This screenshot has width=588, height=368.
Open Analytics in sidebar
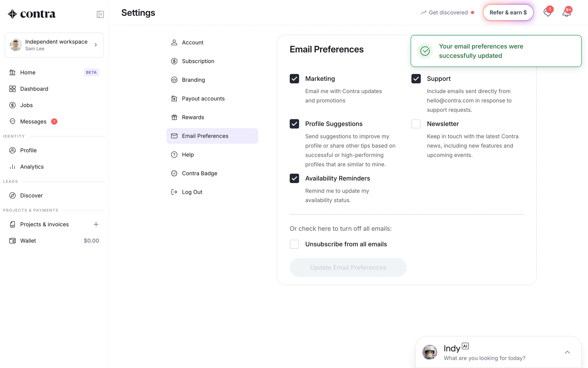click(x=32, y=167)
